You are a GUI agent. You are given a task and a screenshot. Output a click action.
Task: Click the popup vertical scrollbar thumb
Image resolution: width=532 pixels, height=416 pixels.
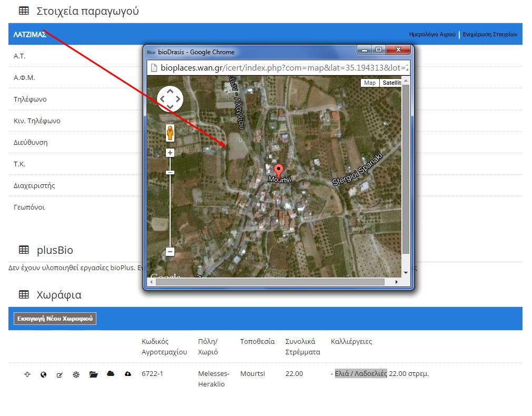pyautogui.click(x=406, y=169)
